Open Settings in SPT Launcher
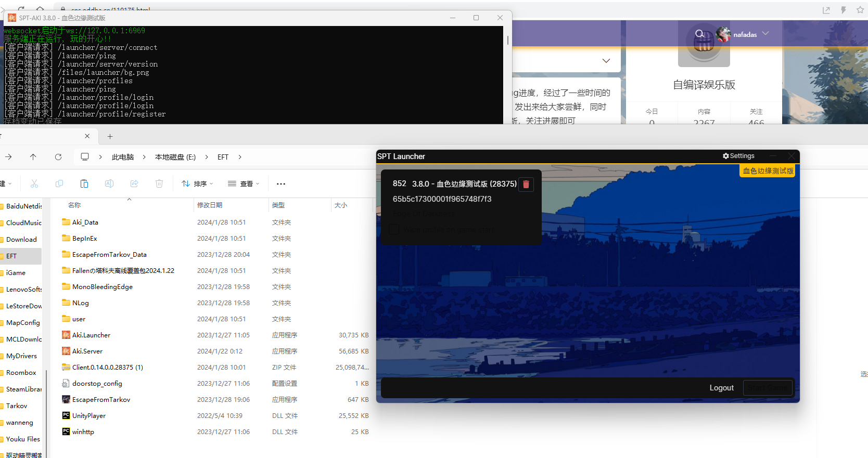The height and width of the screenshot is (458, 868). point(738,156)
